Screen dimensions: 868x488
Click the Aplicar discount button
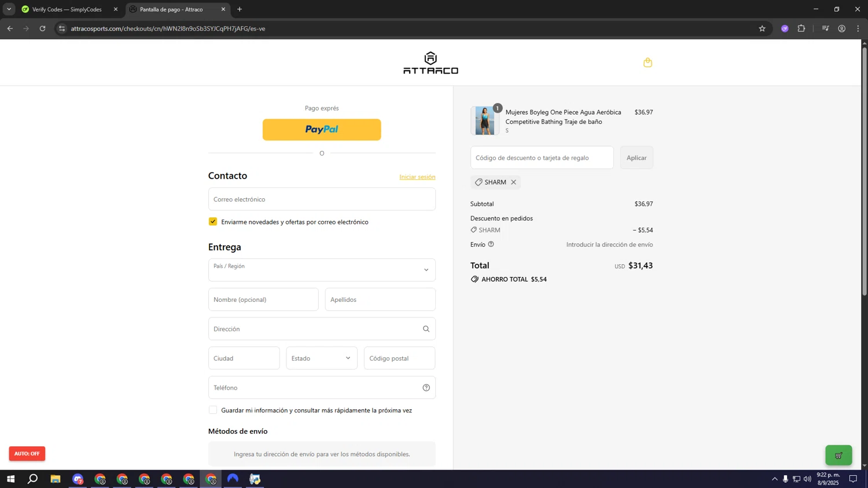click(637, 158)
